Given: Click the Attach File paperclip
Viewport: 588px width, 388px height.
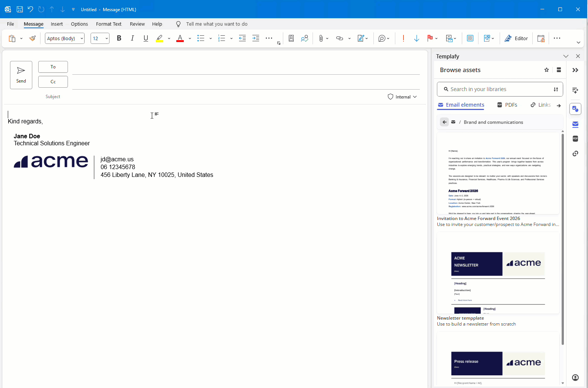Looking at the screenshot, I should tap(321, 38).
